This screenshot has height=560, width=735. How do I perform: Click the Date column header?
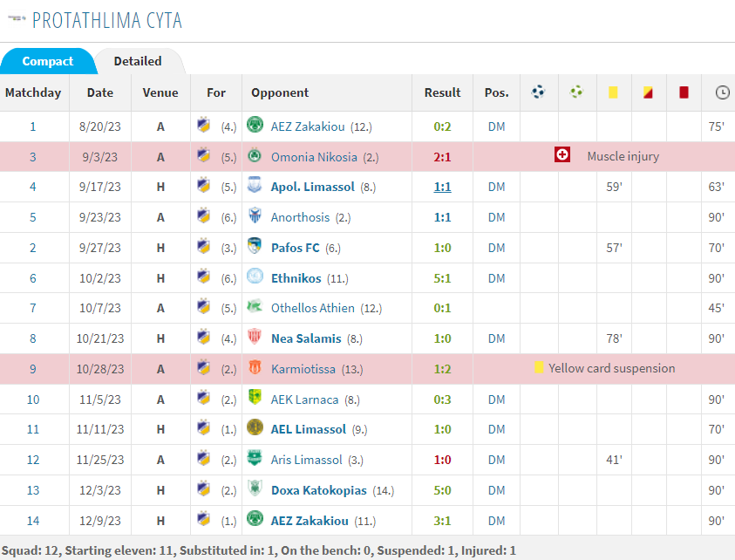tap(100, 92)
